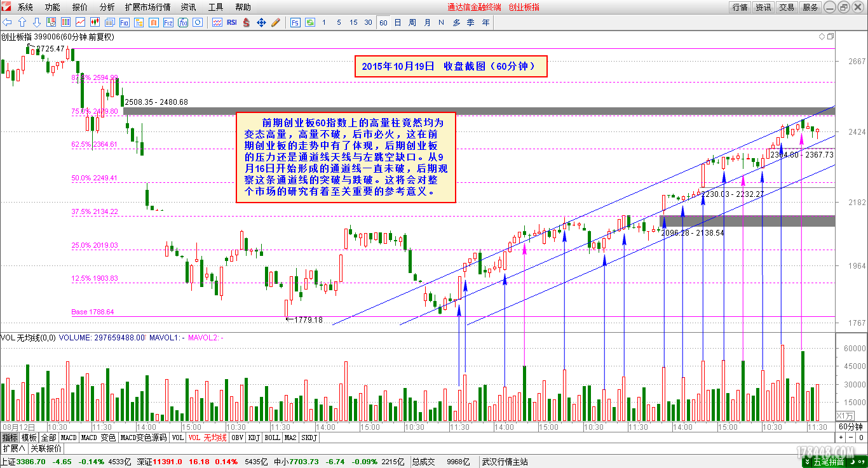Open the 系统 menu

point(25,7)
